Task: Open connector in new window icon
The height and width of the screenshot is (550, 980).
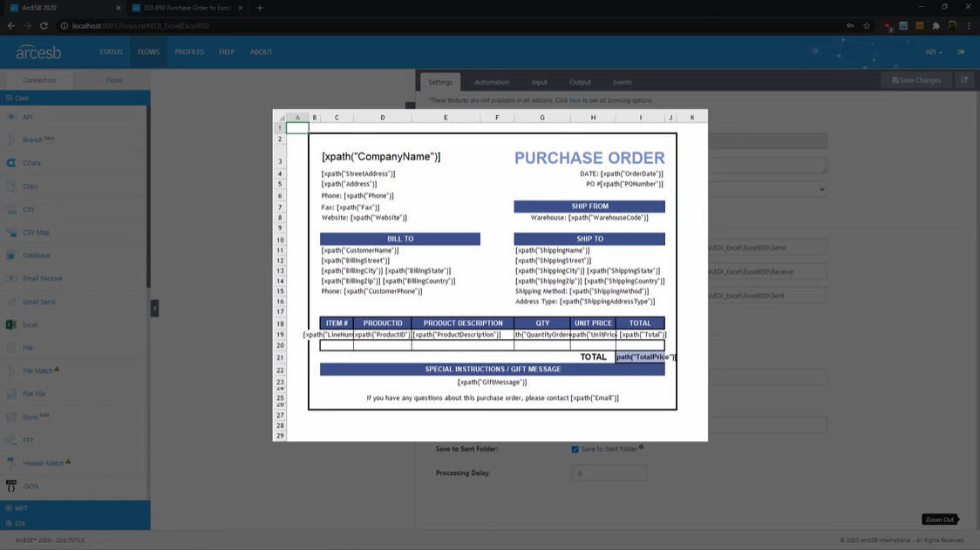Action: click(964, 80)
